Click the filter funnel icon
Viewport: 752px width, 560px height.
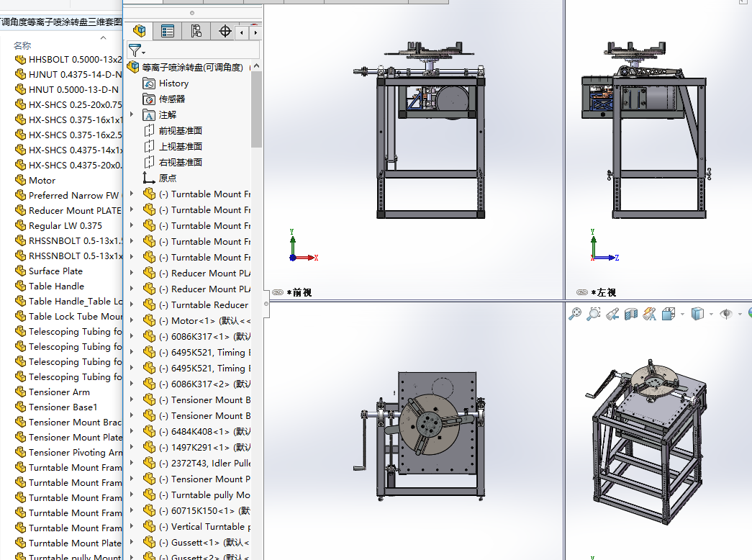pos(135,50)
